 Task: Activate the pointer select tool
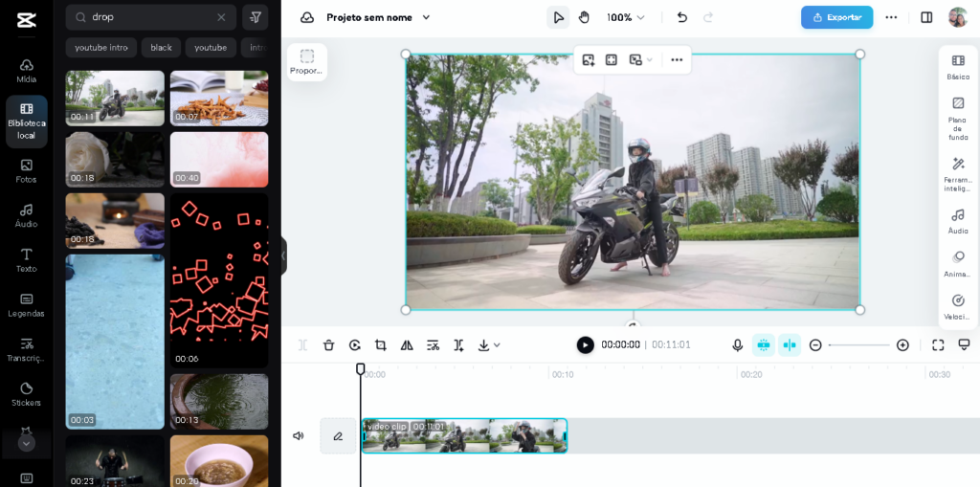pos(558,17)
